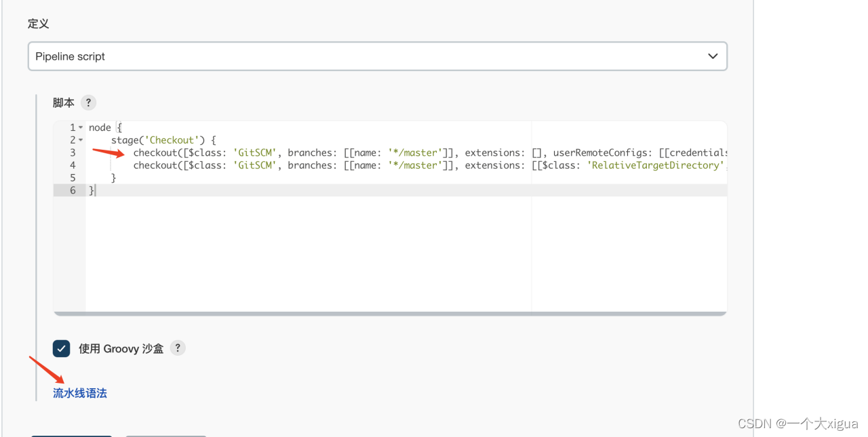Click the gray button at the bottom

pyautogui.click(x=165, y=436)
